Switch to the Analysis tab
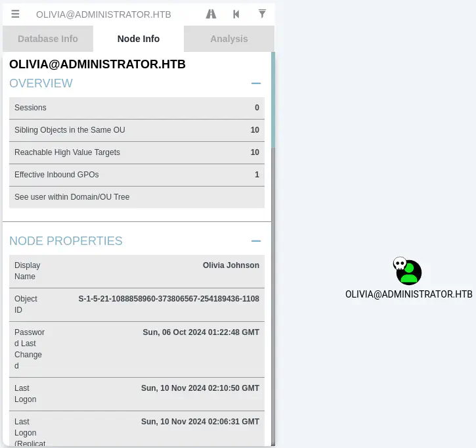This screenshot has width=476, height=448. [x=229, y=39]
